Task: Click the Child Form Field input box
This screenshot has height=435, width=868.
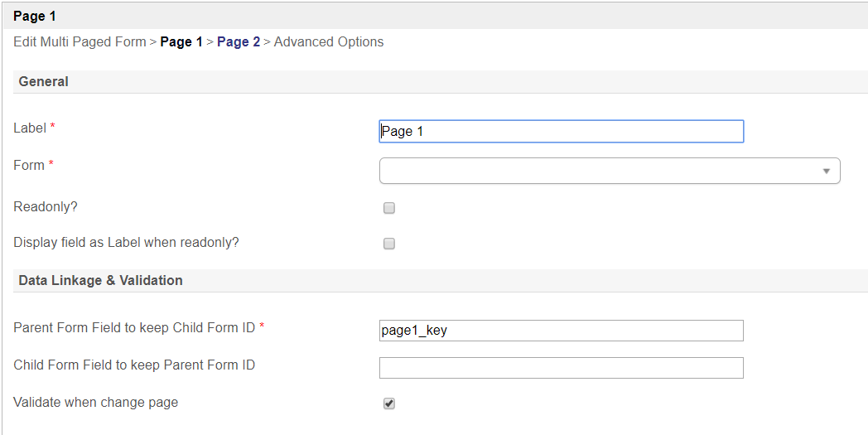Action: pos(561,368)
